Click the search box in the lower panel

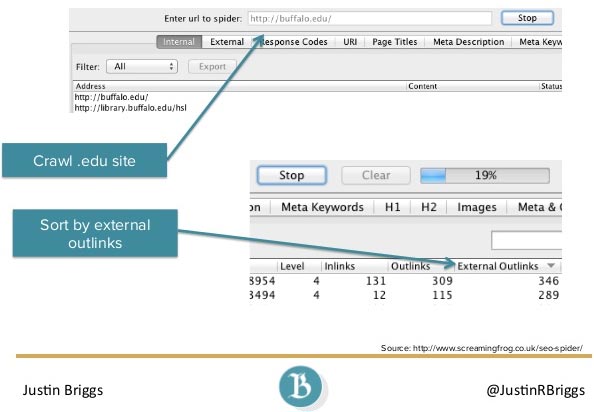(526, 240)
